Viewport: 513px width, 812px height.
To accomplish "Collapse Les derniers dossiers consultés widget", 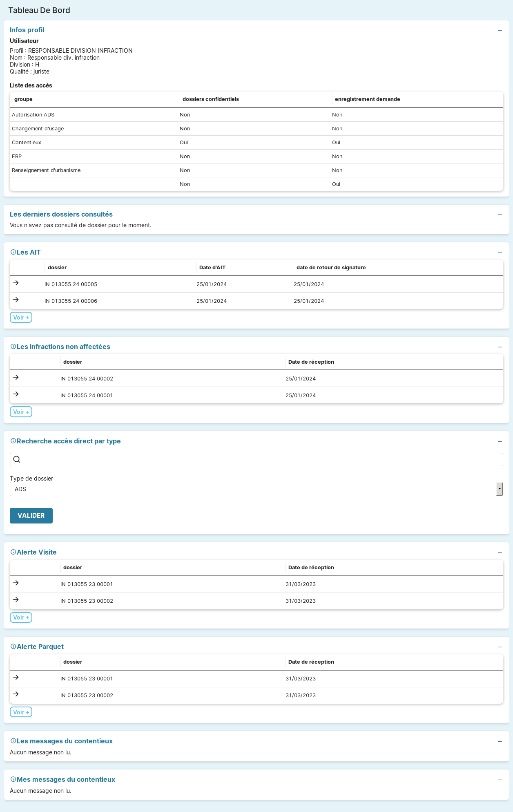I will click(x=500, y=215).
